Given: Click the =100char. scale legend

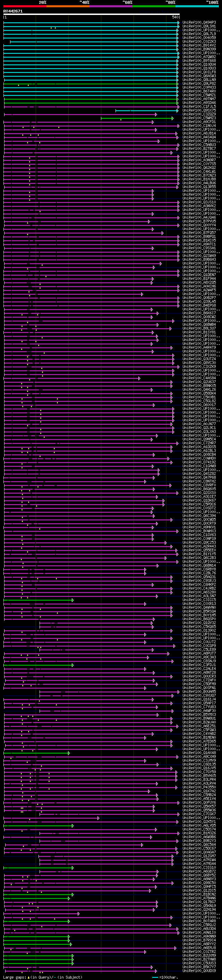Looking at the screenshot, I should coord(165,977).
